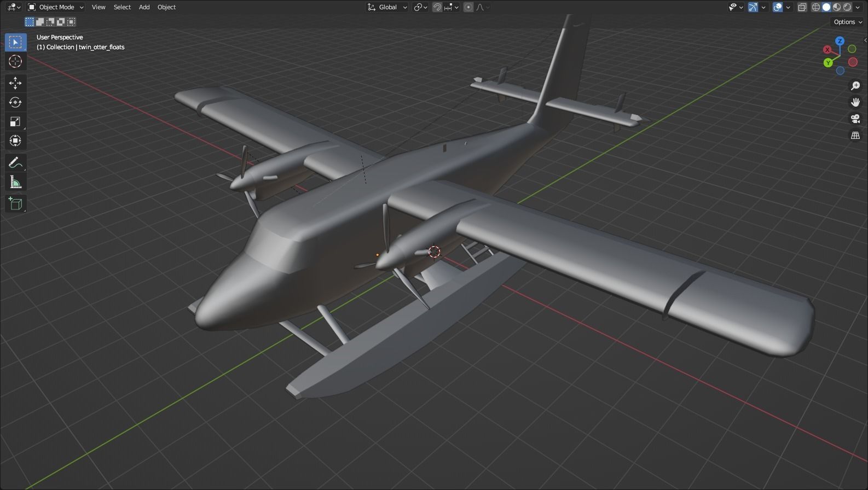Screen dimensions: 868x490
Task: Open the Object Mode dropdown
Action: pos(56,7)
